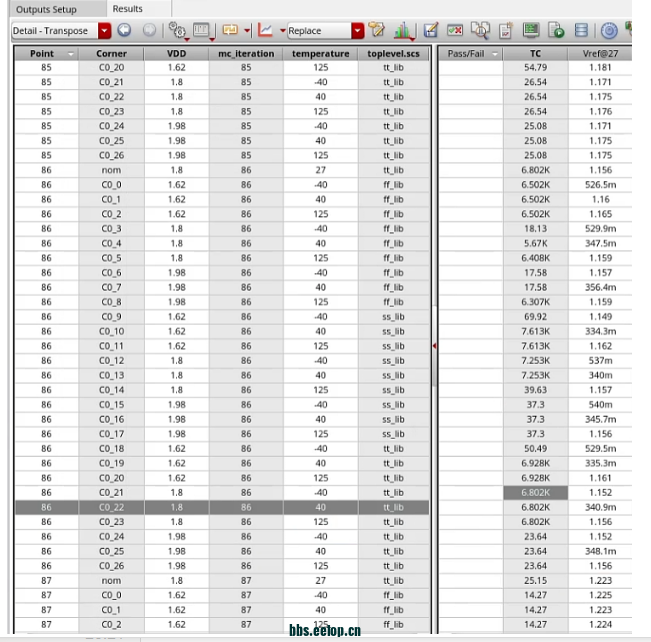Open the Replace plot mode dropdown
Image resolution: width=651 pixels, height=642 pixels.
(x=357, y=31)
